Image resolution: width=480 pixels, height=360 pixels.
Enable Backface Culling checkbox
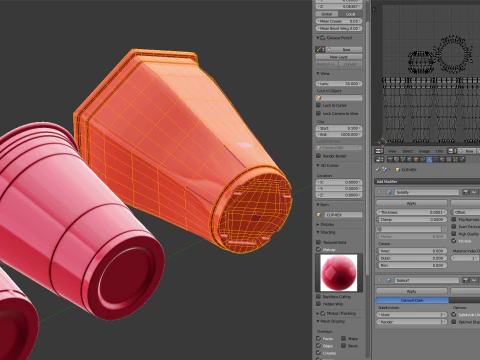(x=318, y=296)
